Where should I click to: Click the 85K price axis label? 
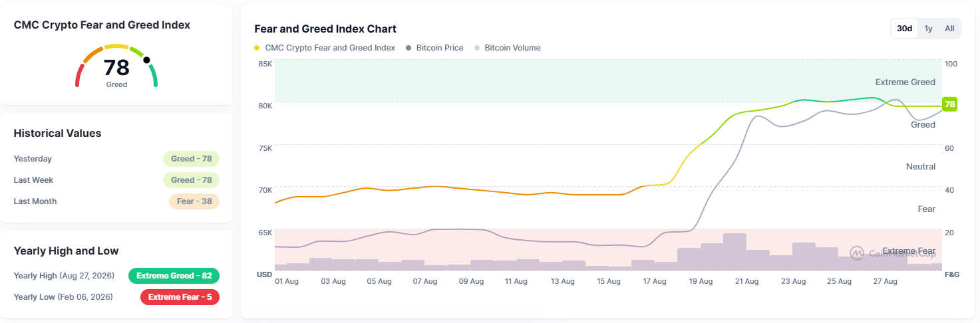(265, 64)
